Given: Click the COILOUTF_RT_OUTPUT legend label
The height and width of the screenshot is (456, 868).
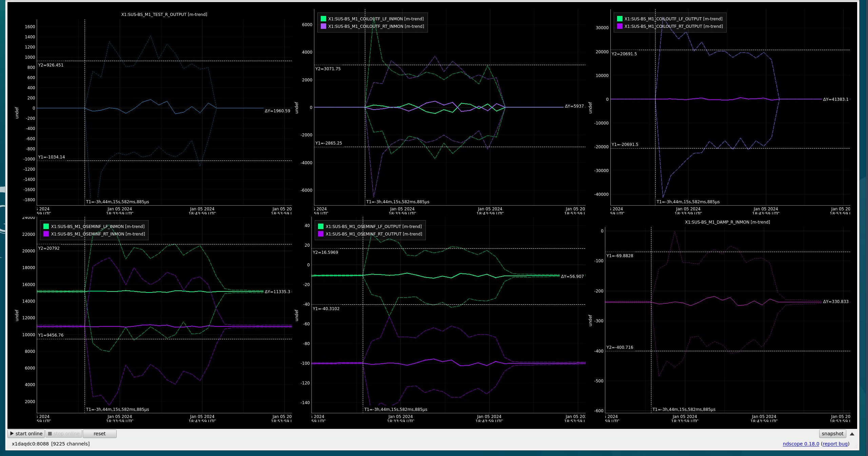Looking at the screenshot, I should (x=673, y=26).
